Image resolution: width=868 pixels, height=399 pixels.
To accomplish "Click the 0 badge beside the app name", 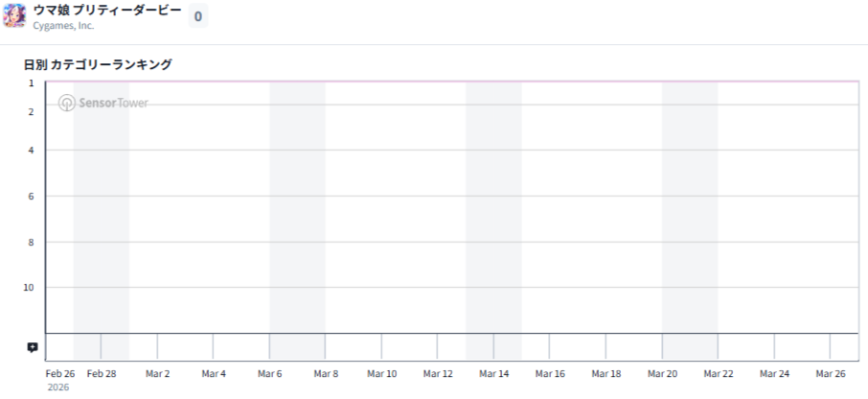I will [x=198, y=16].
